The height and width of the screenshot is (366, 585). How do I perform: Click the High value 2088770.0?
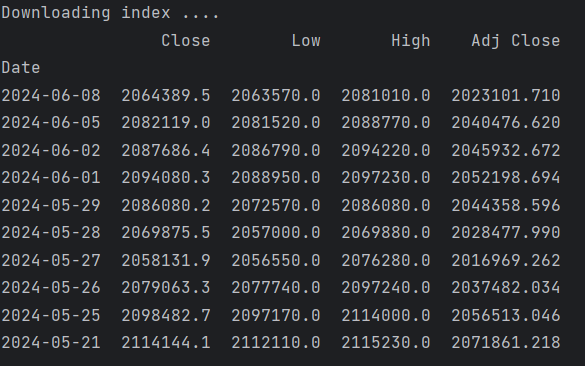(x=386, y=123)
